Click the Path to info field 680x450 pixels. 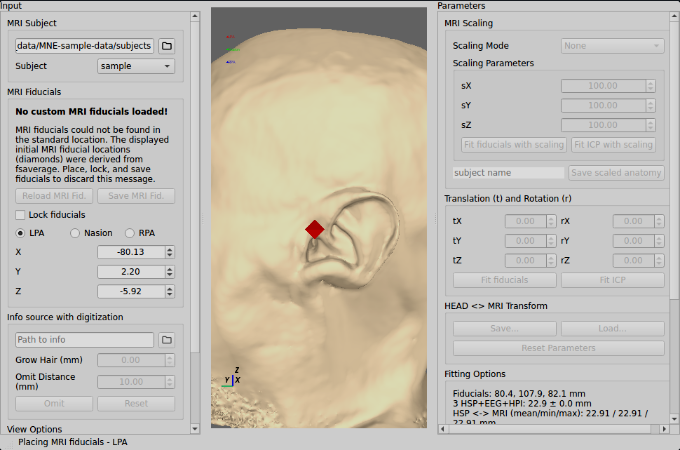(84, 339)
